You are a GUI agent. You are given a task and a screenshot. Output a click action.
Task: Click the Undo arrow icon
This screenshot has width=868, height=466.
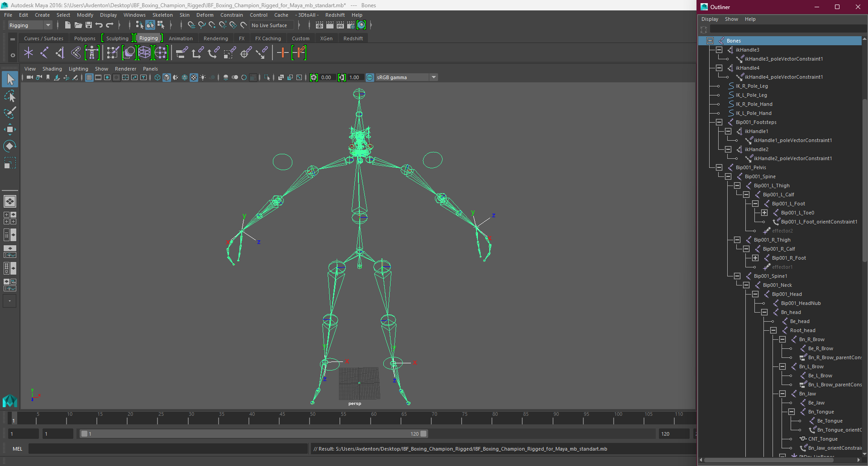[99, 25]
